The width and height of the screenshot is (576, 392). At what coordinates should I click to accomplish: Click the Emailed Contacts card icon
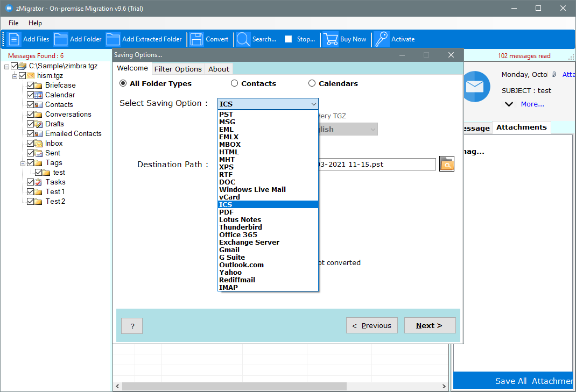coord(38,133)
